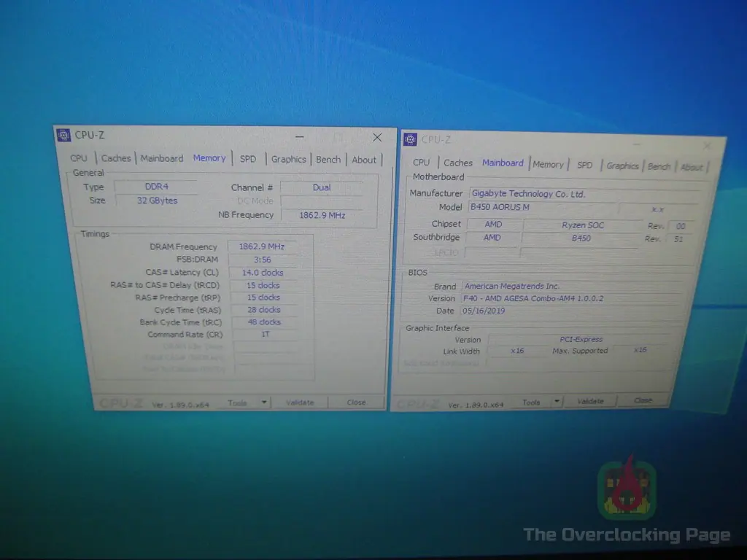
Task: Click the tRAS 28 clocks value
Action: point(264,310)
